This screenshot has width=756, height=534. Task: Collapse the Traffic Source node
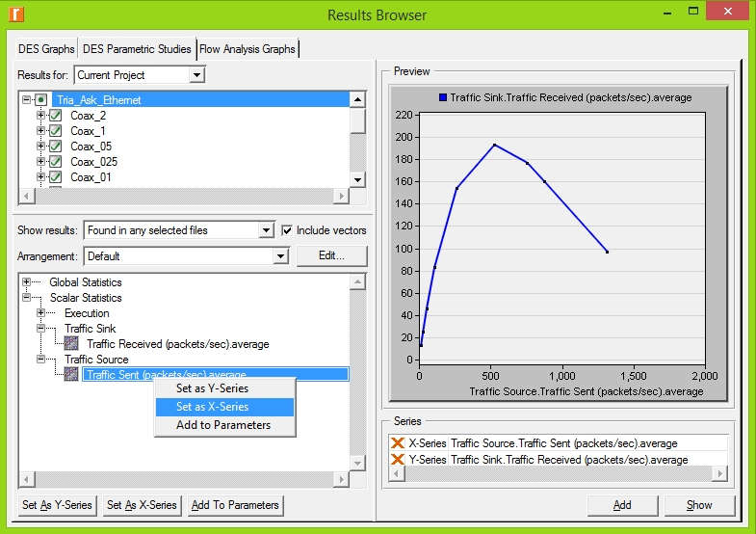click(40, 359)
